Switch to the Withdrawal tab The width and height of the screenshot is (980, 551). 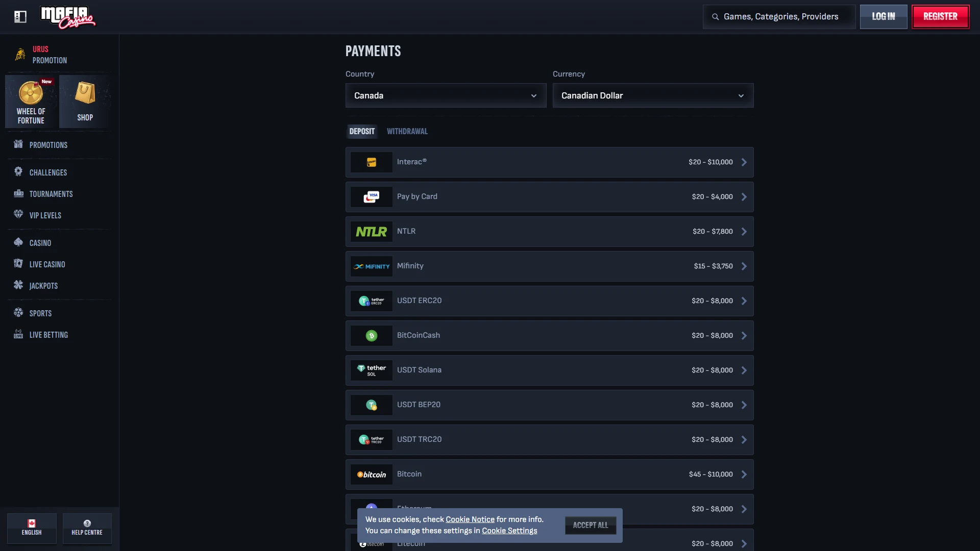[407, 131]
